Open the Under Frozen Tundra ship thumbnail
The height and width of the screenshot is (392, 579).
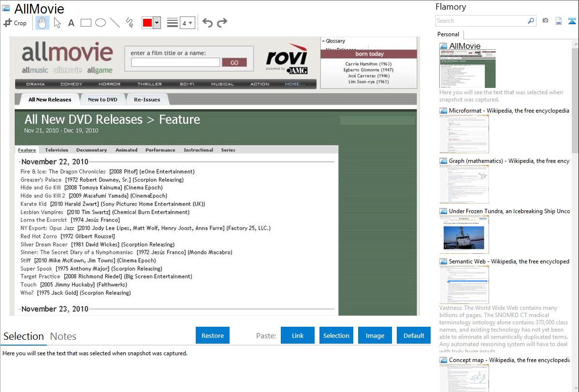pos(464,234)
